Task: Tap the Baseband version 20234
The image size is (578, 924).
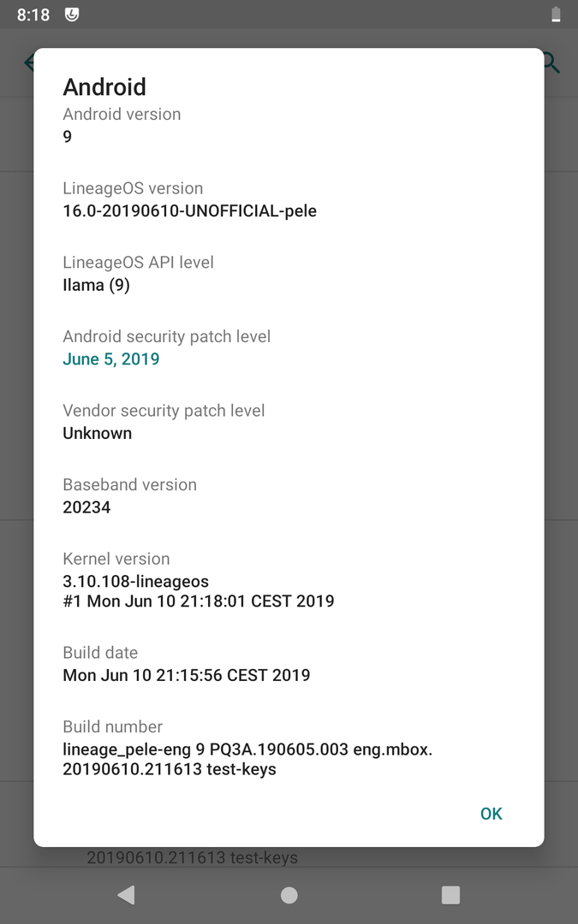Action: coord(86,507)
